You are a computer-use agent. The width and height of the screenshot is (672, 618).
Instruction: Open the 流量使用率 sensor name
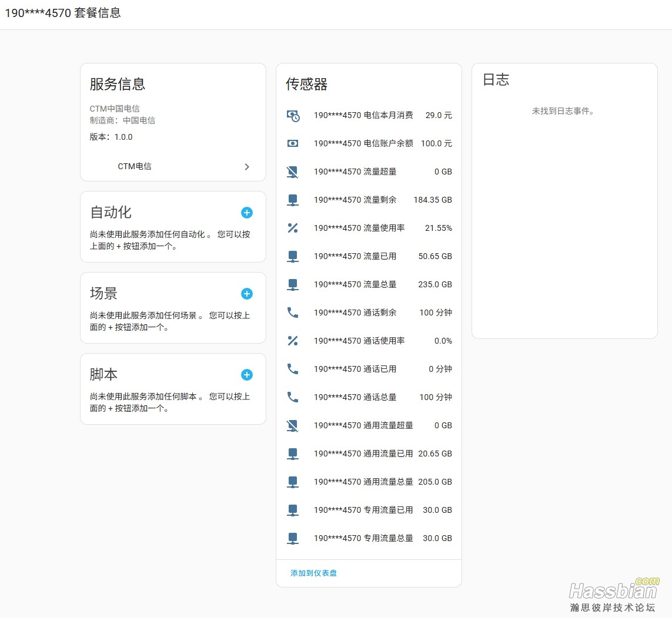[359, 229]
